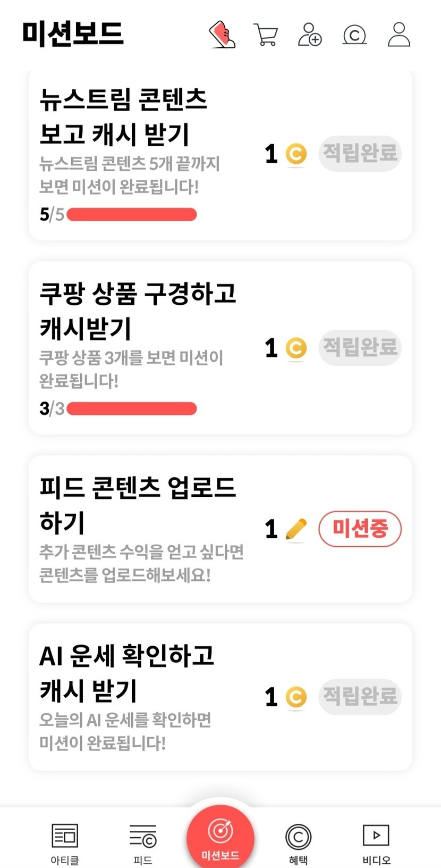Tap the pencil icon on feed upload mission
The width and height of the screenshot is (441, 868).
[296, 529]
